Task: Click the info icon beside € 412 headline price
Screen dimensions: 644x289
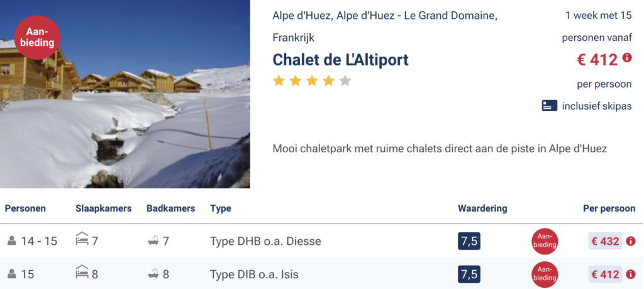Action: click(627, 58)
